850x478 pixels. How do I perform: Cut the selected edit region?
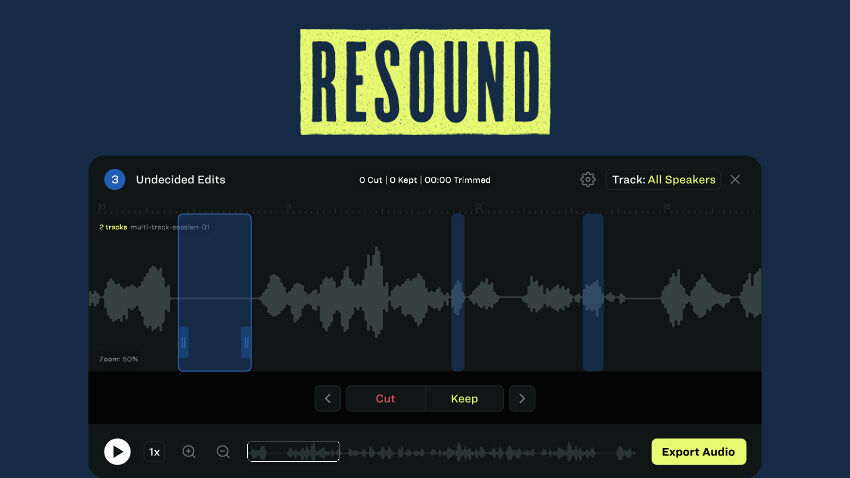(385, 398)
